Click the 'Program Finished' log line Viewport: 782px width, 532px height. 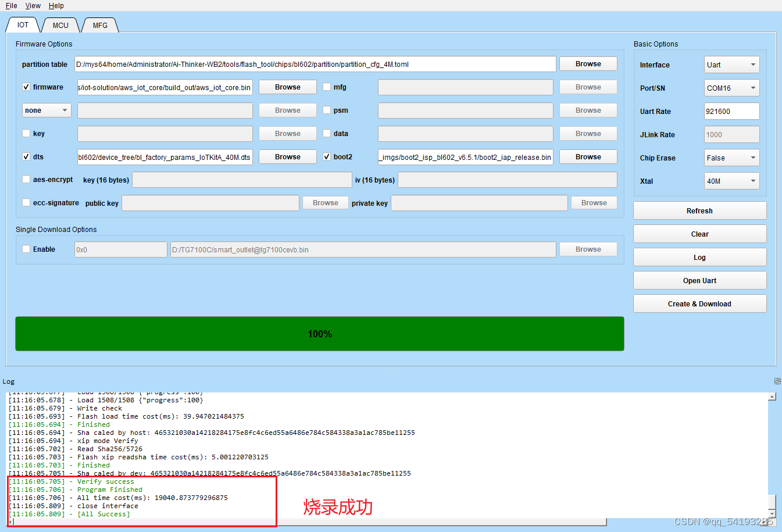pyautogui.click(x=76, y=490)
